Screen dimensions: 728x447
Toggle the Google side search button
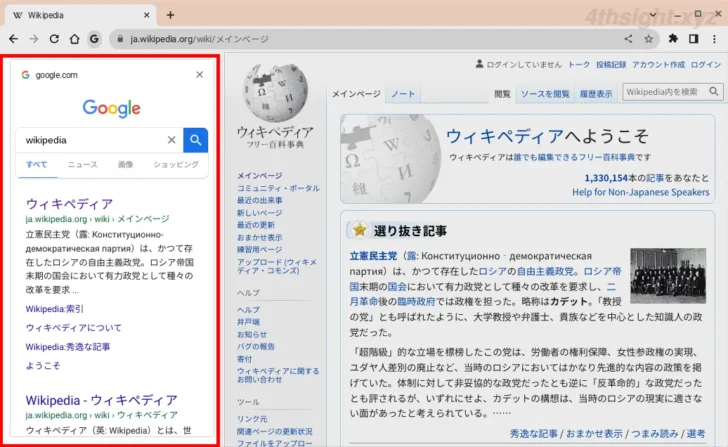coord(94,39)
